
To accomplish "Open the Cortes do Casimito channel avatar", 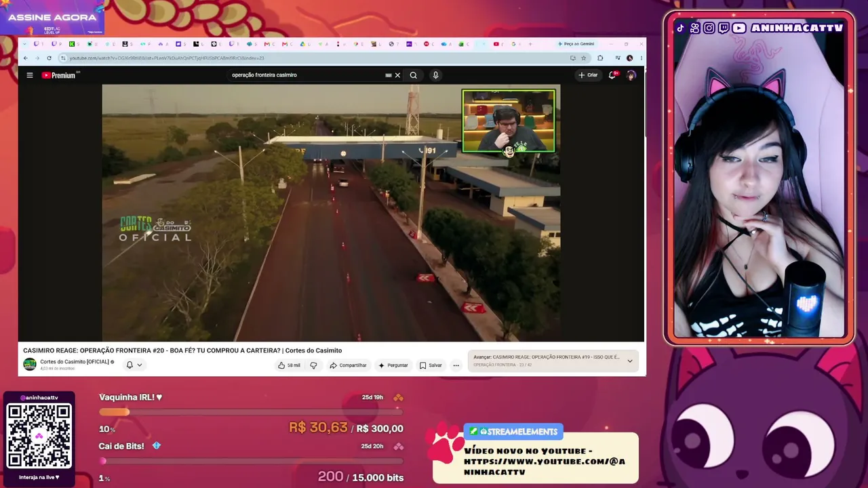I will 30,365.
